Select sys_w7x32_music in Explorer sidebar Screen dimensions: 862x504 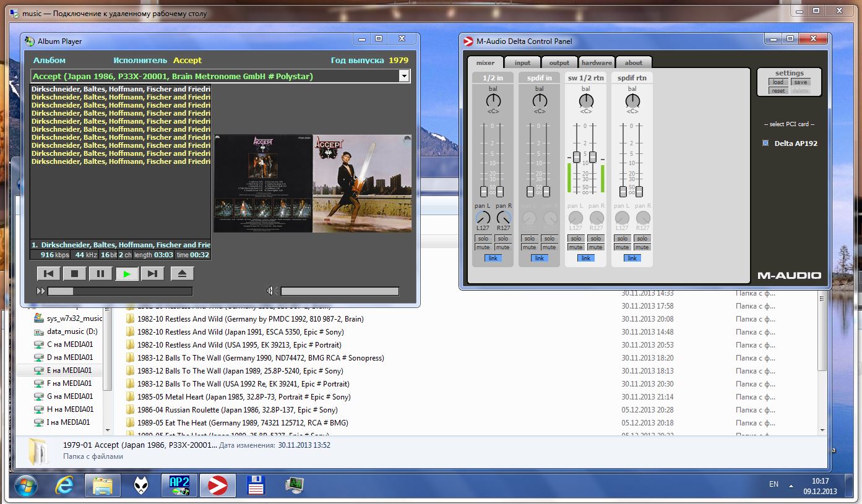(x=74, y=318)
